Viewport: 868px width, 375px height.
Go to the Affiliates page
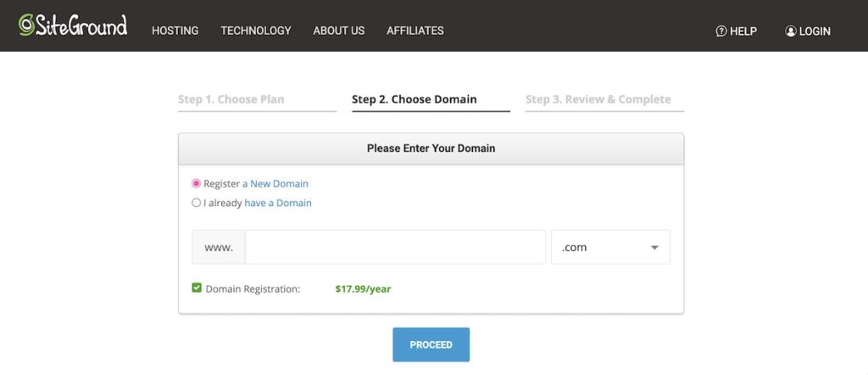(415, 31)
